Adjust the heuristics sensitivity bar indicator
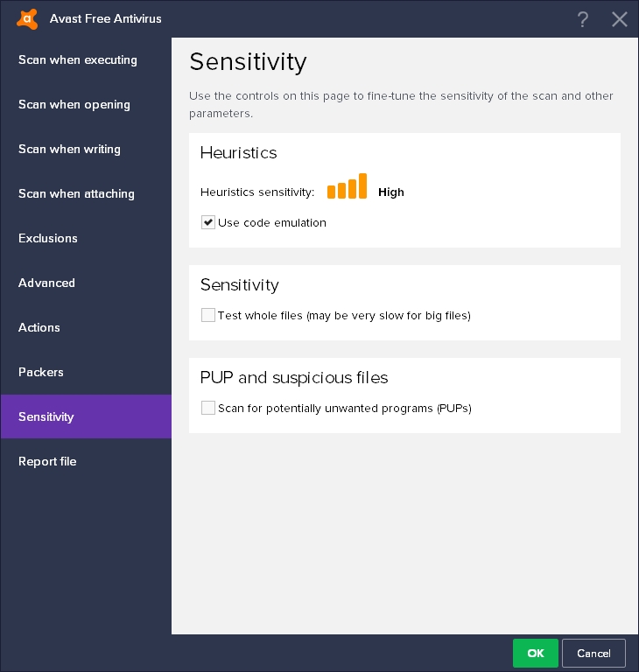This screenshot has width=639, height=672. point(347,187)
